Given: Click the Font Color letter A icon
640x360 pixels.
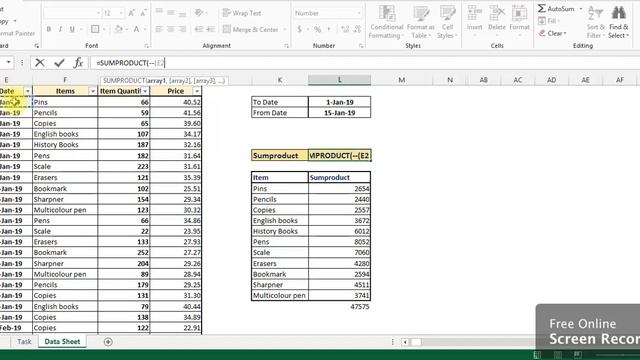Looking at the screenshot, I should tap(136, 29).
